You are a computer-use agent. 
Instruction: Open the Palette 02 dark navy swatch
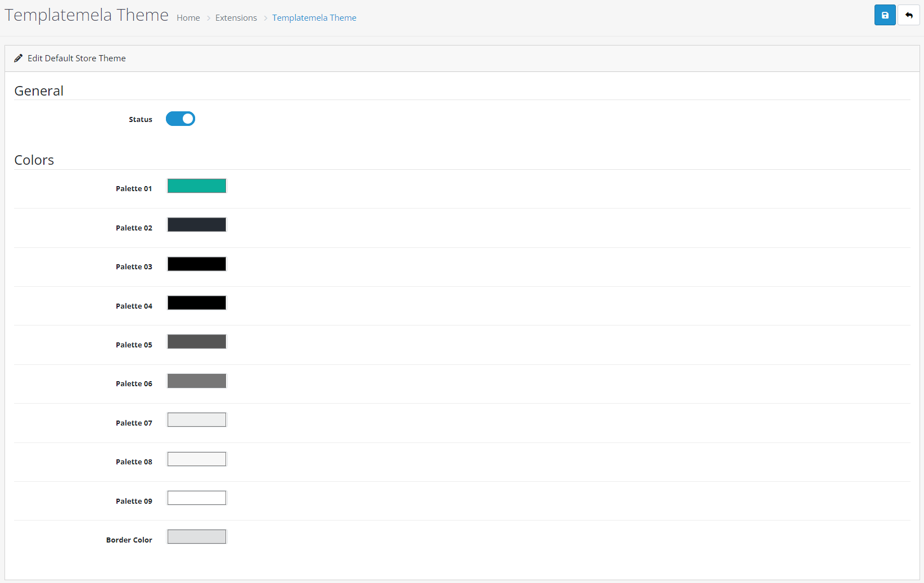coord(197,225)
